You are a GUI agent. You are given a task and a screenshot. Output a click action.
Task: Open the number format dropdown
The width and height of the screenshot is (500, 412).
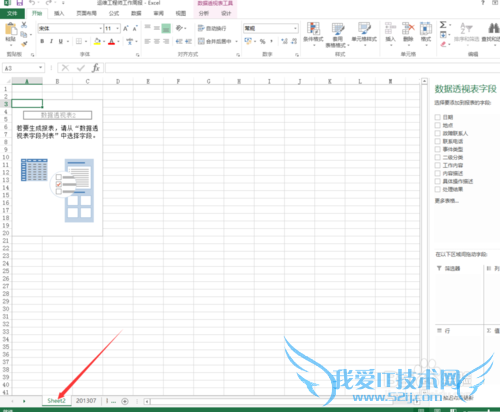295,29
